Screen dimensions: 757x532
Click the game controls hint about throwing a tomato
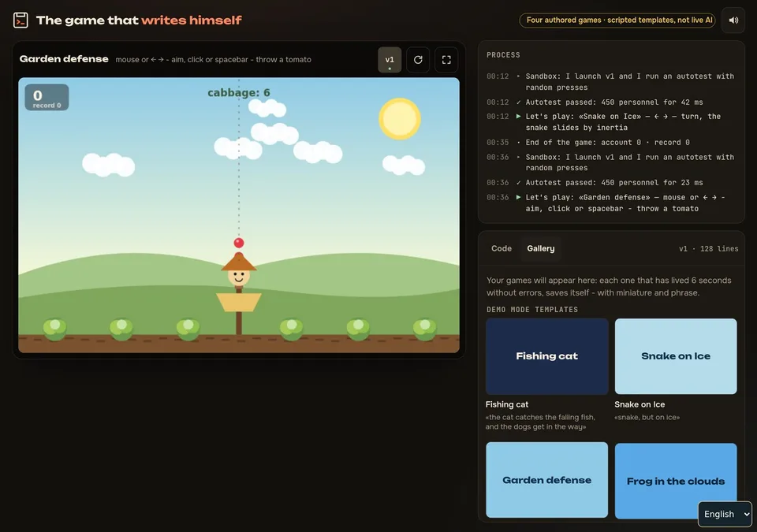point(214,60)
